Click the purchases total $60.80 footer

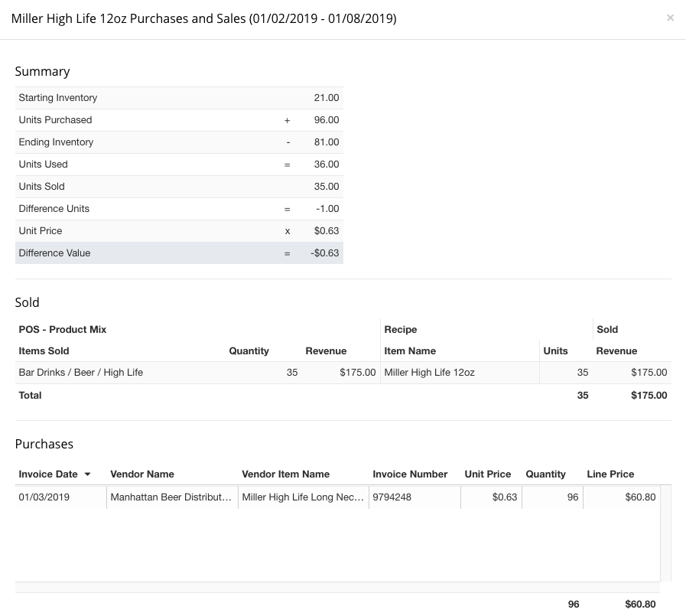[x=640, y=605]
